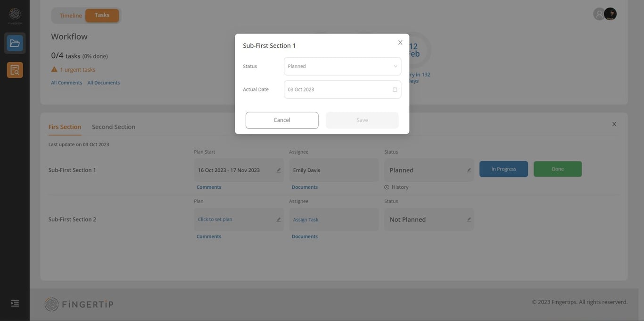644x321 pixels.
Task: Open the folder icon in left sidebar
Action: 15,43
